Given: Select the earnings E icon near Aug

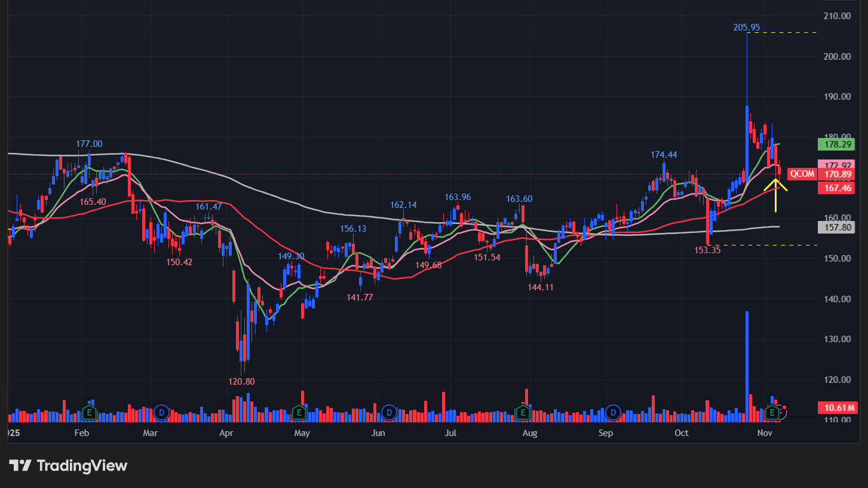Looking at the screenshot, I should click(x=523, y=412).
